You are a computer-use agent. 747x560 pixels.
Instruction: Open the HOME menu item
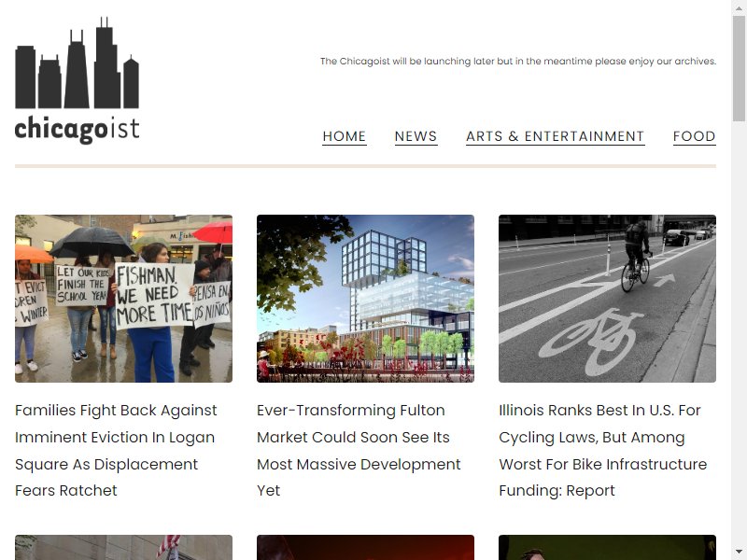[x=344, y=136]
